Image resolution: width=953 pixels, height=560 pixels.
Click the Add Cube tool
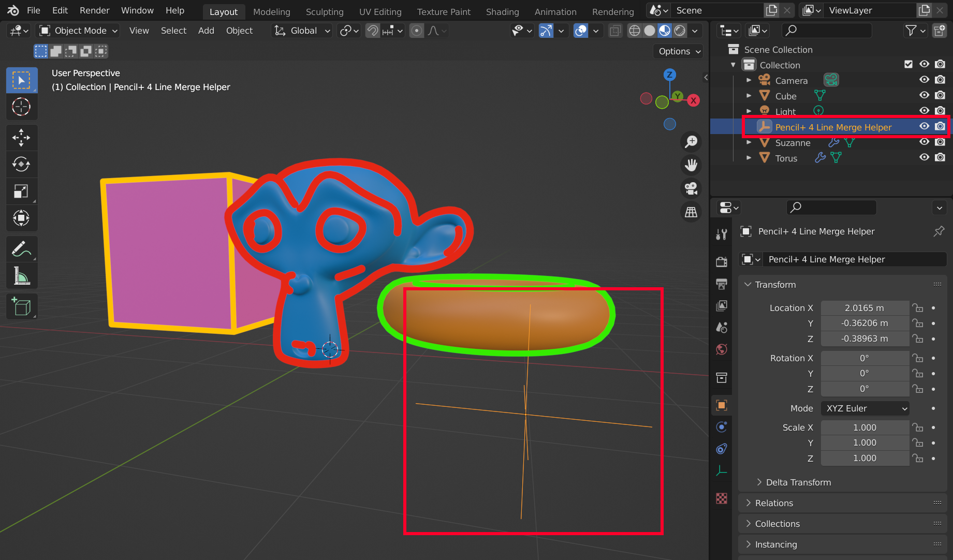coord(21,307)
